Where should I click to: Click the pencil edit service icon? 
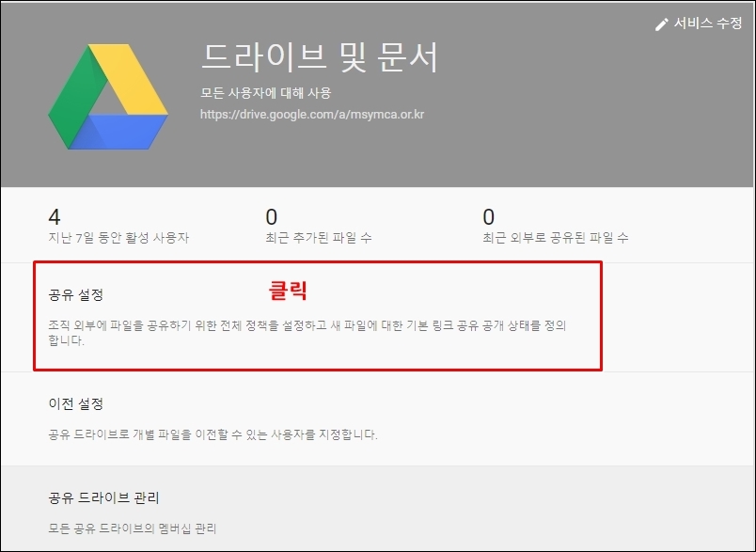pos(662,24)
